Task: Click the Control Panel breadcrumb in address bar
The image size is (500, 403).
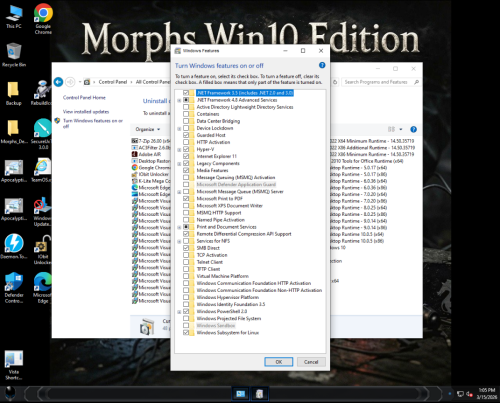Action: tap(113, 82)
